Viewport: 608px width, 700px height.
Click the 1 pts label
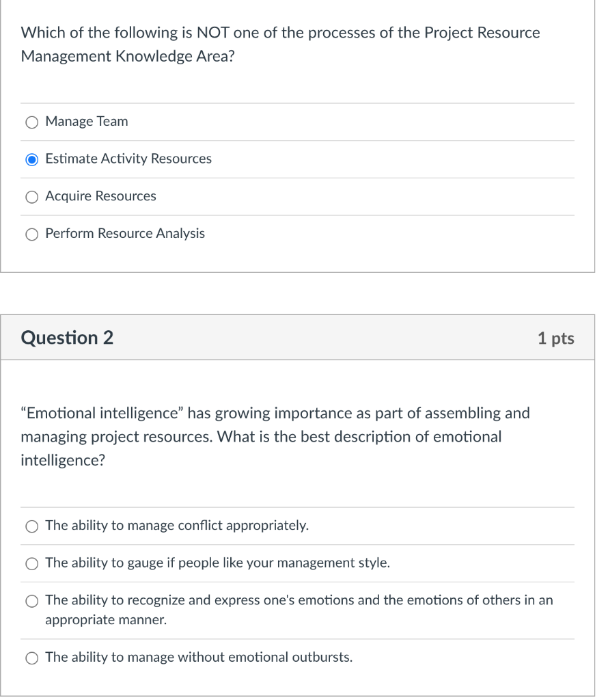pyautogui.click(x=556, y=338)
